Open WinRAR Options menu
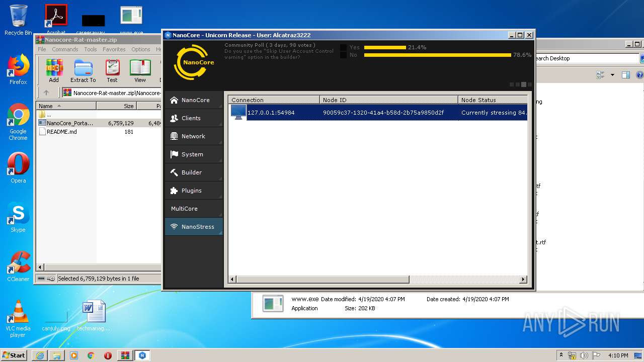The width and height of the screenshot is (644, 362). click(141, 49)
